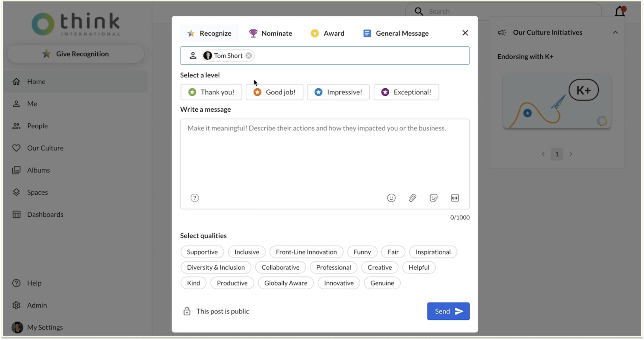Click into the Write a message field
Viewport: 644px width, 340px height.
(x=325, y=156)
